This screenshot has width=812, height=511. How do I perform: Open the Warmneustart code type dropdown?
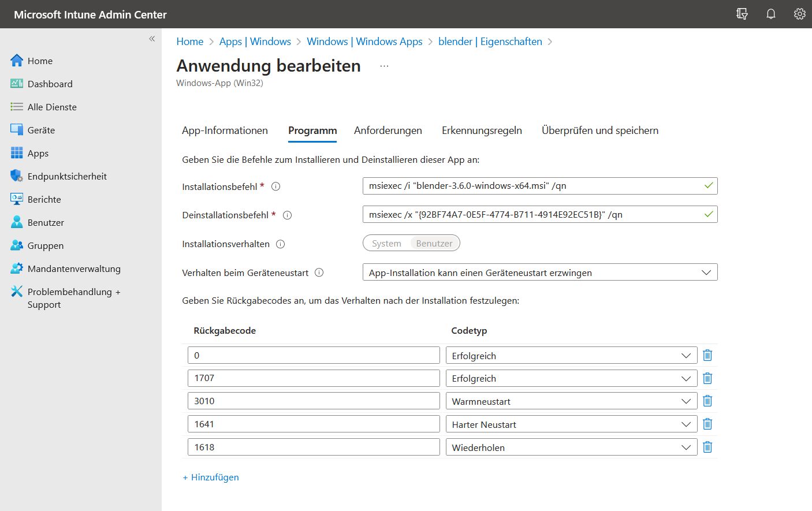[x=571, y=401]
